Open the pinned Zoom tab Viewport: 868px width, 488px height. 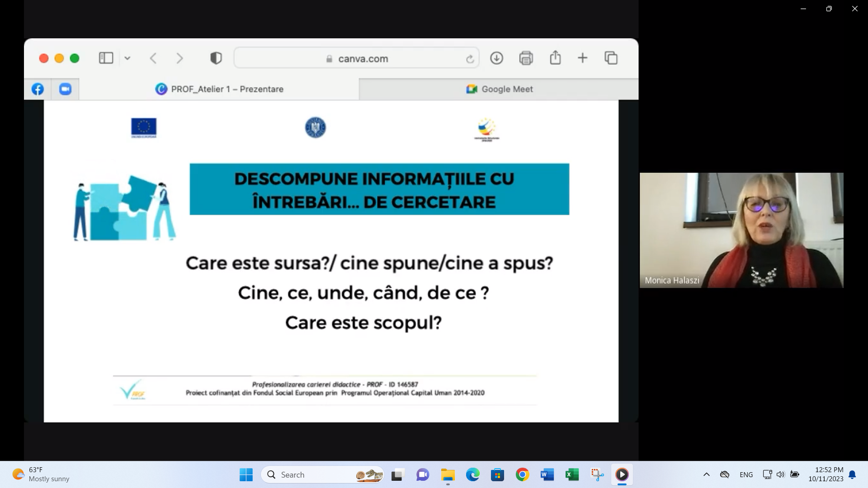[65, 89]
